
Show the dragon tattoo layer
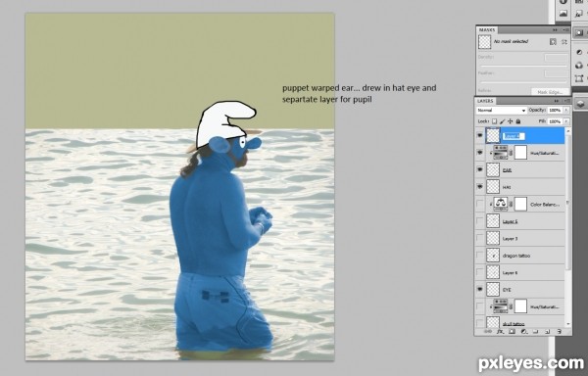480,256
